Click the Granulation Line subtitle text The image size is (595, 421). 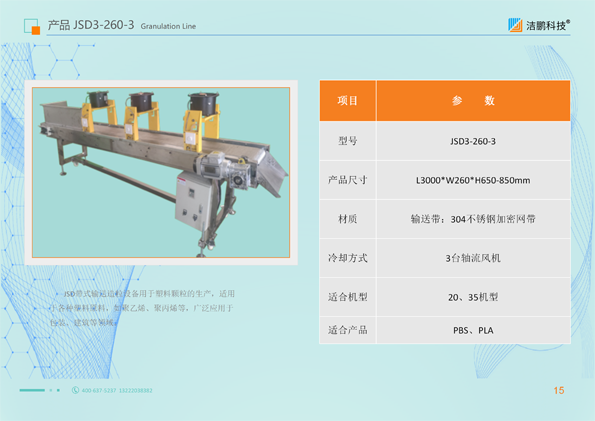point(168,26)
